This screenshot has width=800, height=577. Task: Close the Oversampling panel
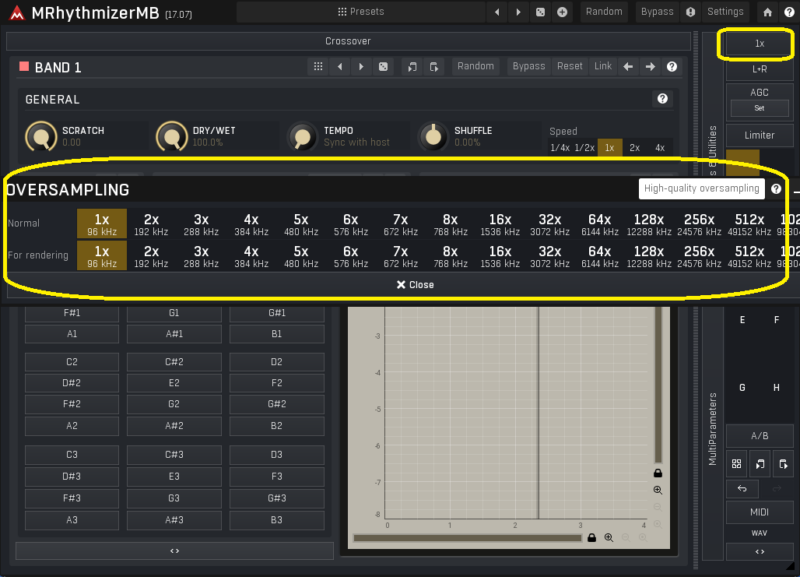tap(414, 285)
